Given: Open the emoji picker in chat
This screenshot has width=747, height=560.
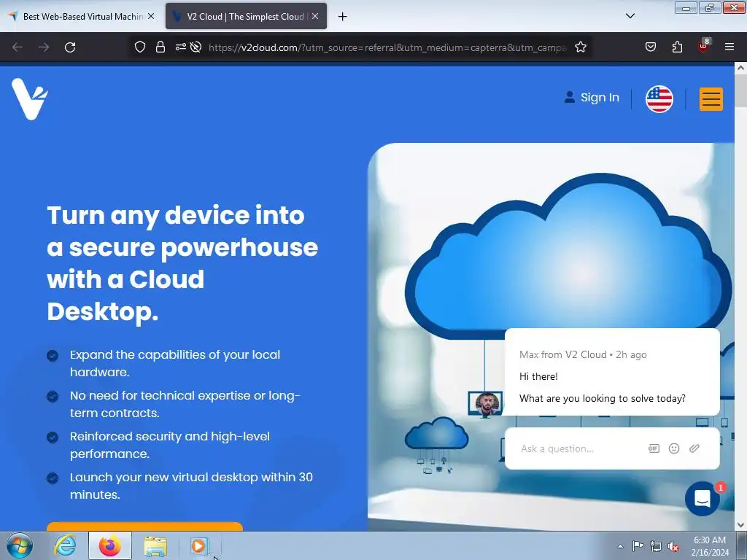Looking at the screenshot, I should (673, 448).
